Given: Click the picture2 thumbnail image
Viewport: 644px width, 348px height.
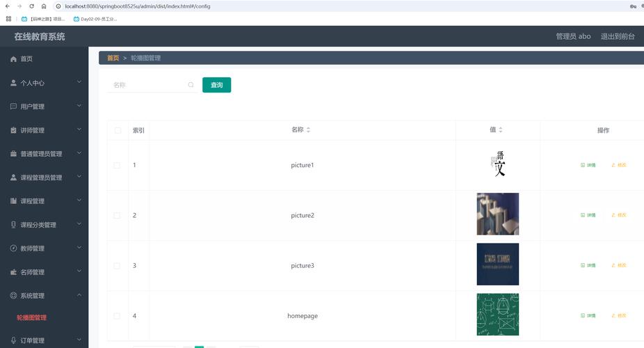Looking at the screenshot, I should pyautogui.click(x=497, y=214).
